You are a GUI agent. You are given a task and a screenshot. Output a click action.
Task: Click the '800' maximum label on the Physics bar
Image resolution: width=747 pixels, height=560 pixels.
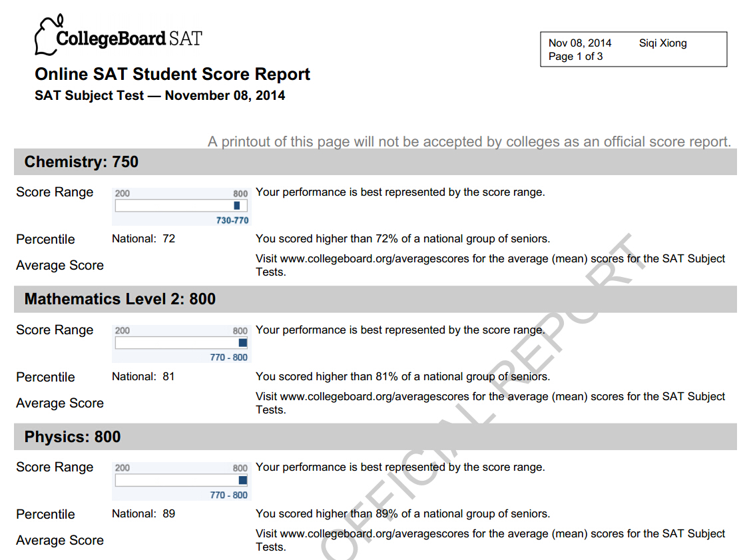pyautogui.click(x=240, y=468)
